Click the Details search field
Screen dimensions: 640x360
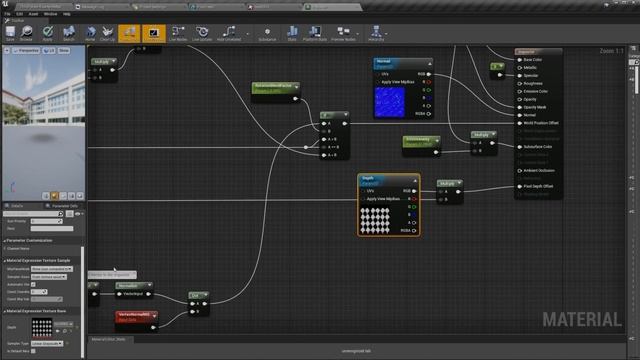[33, 213]
